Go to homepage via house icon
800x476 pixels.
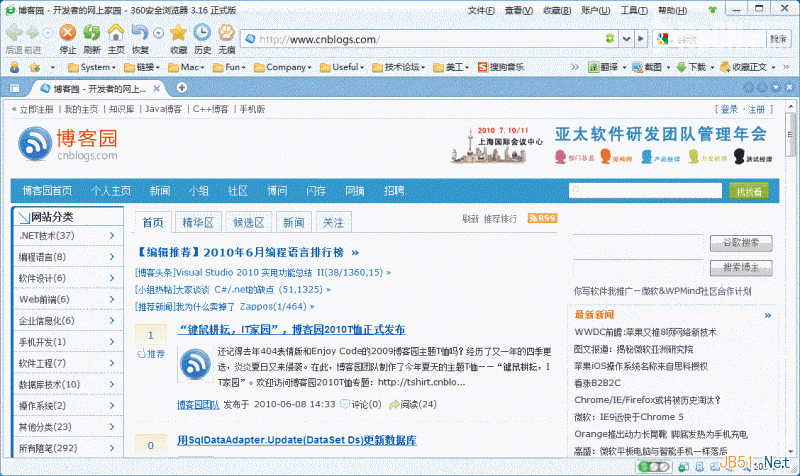pyautogui.click(x=116, y=33)
